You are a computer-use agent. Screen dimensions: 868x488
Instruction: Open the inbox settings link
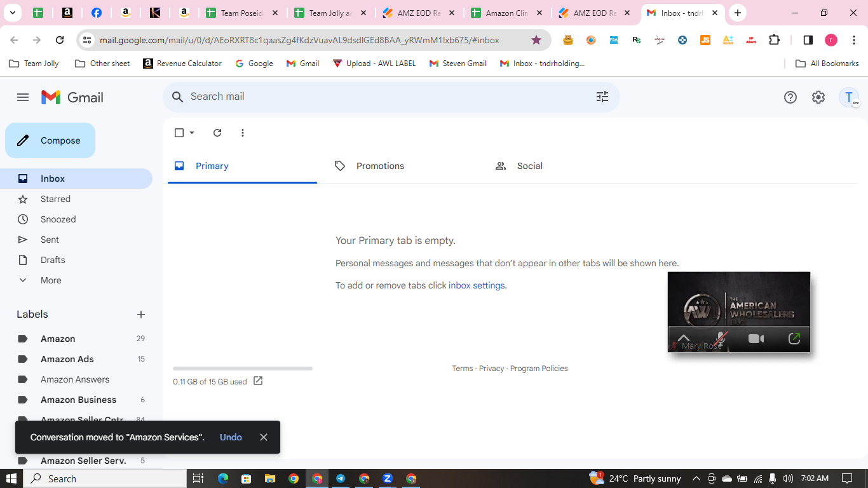point(477,285)
